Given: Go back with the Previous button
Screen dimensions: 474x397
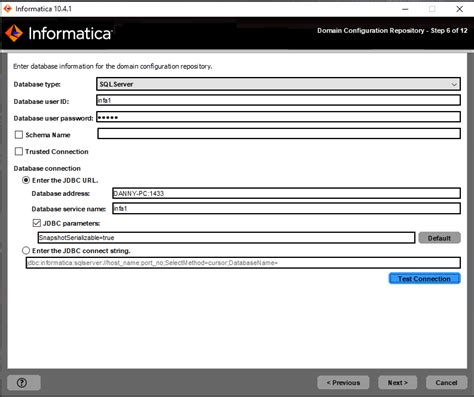Looking at the screenshot, I should [343, 383].
